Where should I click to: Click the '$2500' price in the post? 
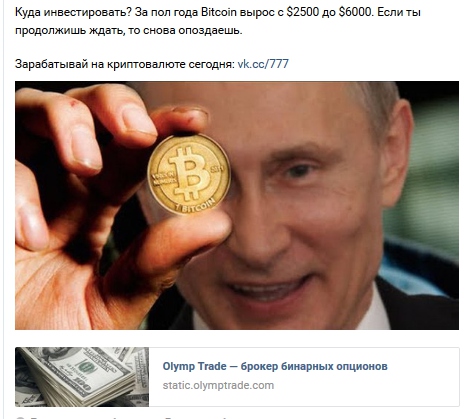point(302,12)
